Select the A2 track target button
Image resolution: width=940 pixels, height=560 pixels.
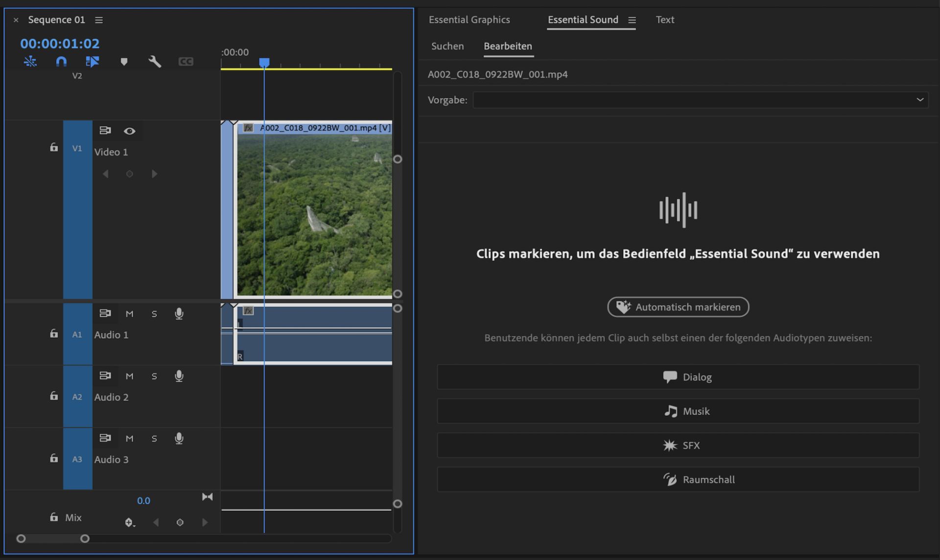coord(77,397)
